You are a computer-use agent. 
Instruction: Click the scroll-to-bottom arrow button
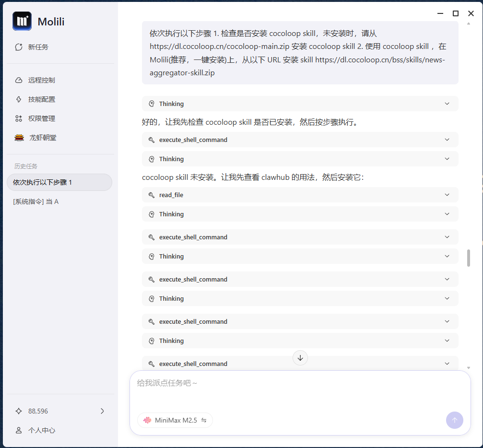tap(300, 358)
